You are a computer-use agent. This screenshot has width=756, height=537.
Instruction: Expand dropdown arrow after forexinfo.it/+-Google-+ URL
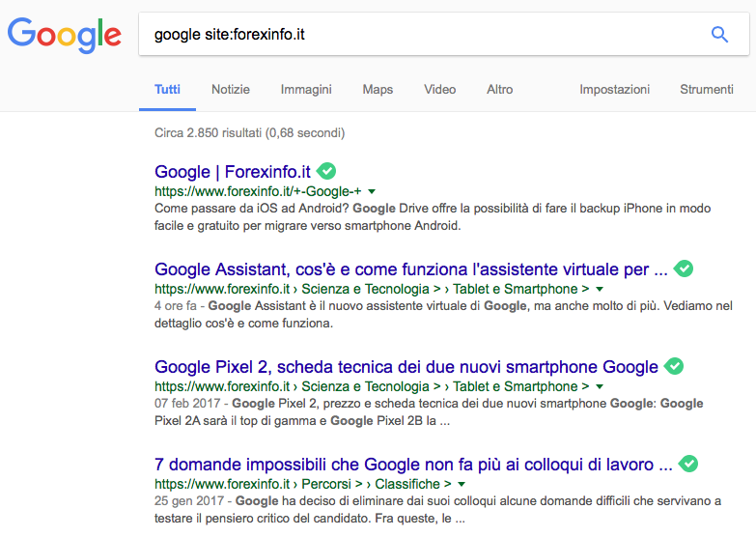point(372,191)
